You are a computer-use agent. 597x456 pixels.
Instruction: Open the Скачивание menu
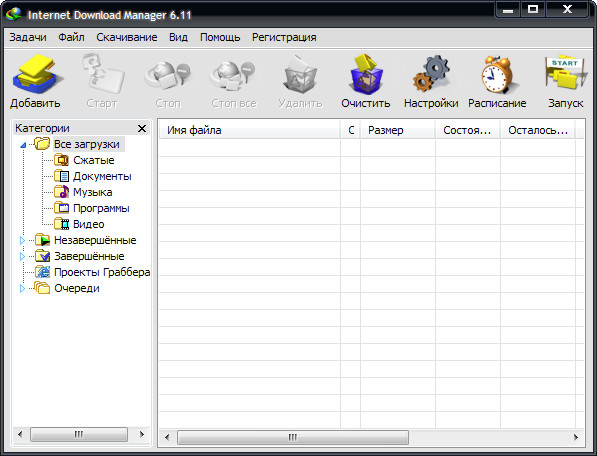(x=127, y=37)
